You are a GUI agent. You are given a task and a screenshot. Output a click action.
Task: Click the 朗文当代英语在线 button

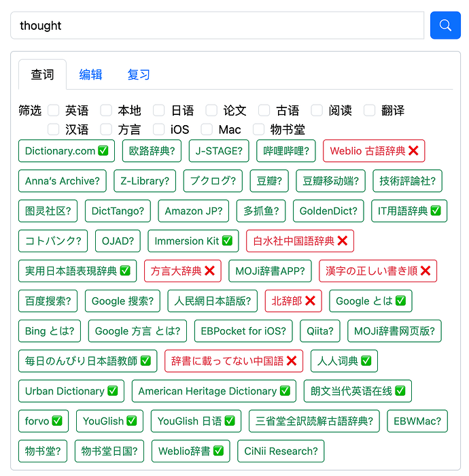[358, 391]
